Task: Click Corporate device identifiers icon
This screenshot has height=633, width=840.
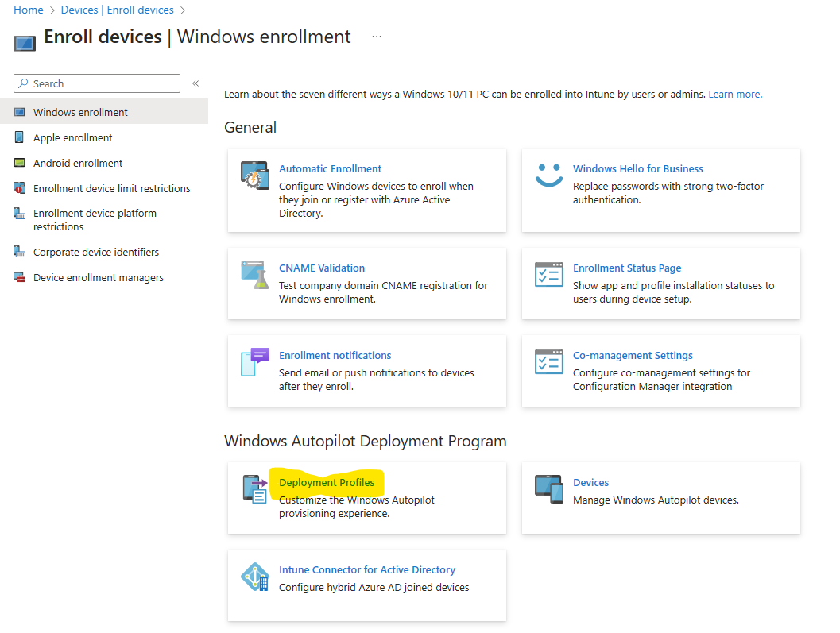Action: click(x=19, y=252)
